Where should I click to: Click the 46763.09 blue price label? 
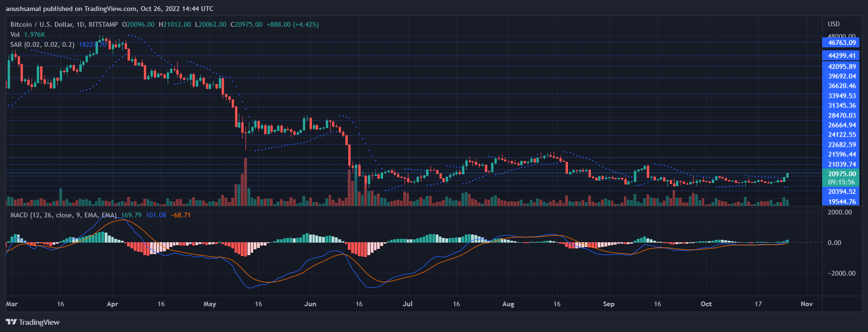click(842, 43)
